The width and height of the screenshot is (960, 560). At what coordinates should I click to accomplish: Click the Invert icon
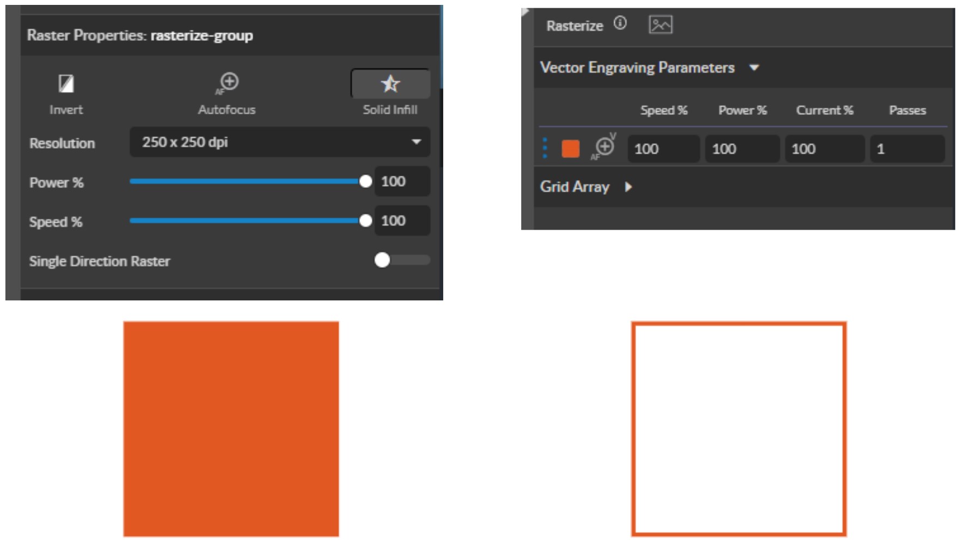[66, 84]
